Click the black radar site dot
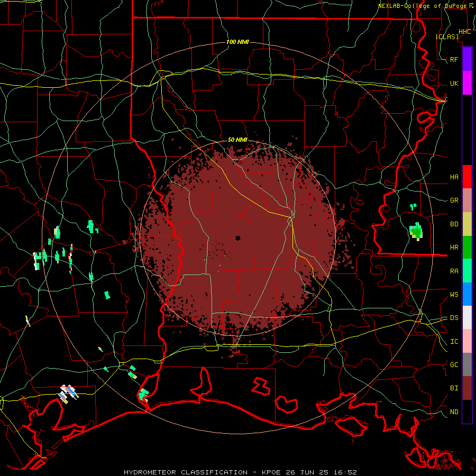Viewport: 476px width, 476px height. [x=237, y=238]
